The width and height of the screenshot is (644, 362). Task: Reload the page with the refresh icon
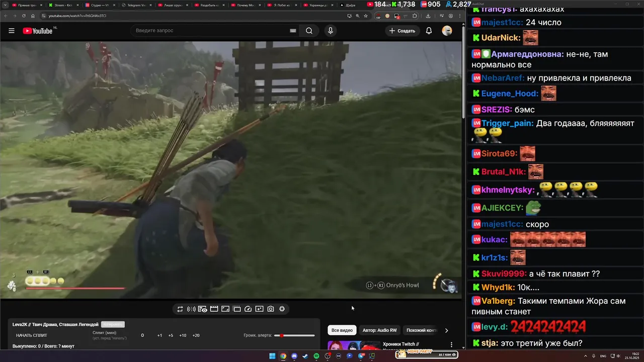(x=24, y=16)
